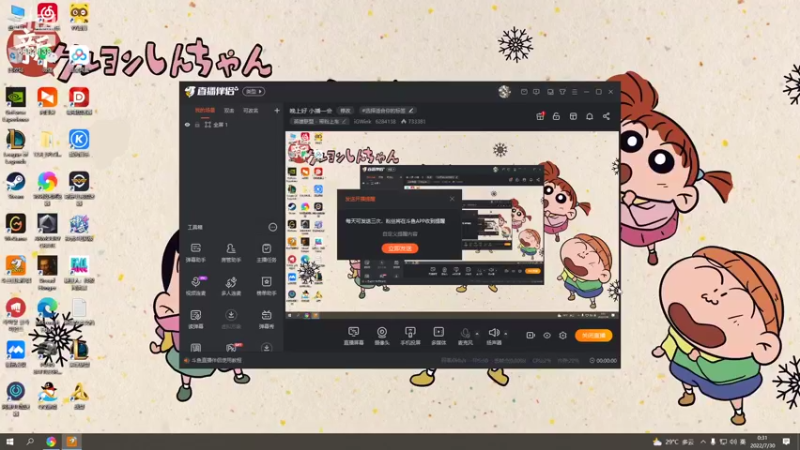Toggle the record video icon in the bottom bar
This screenshot has width=800, height=450.
coord(530,335)
